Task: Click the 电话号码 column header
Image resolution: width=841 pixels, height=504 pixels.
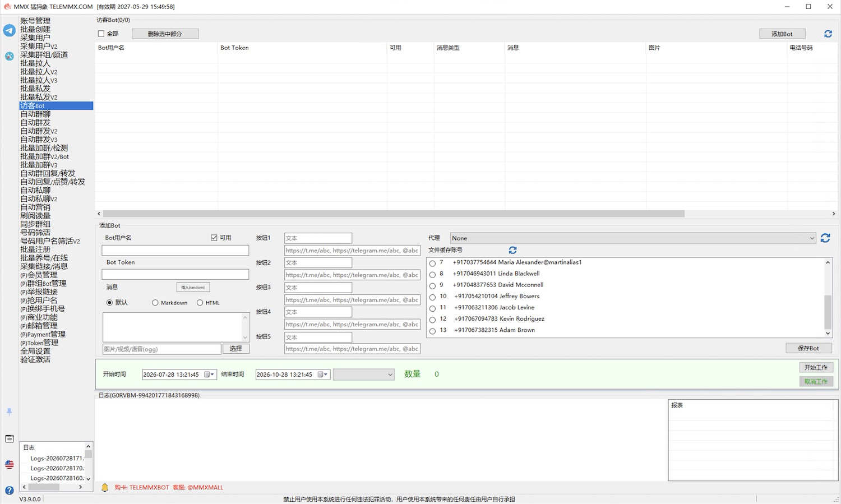Action: coord(801,48)
